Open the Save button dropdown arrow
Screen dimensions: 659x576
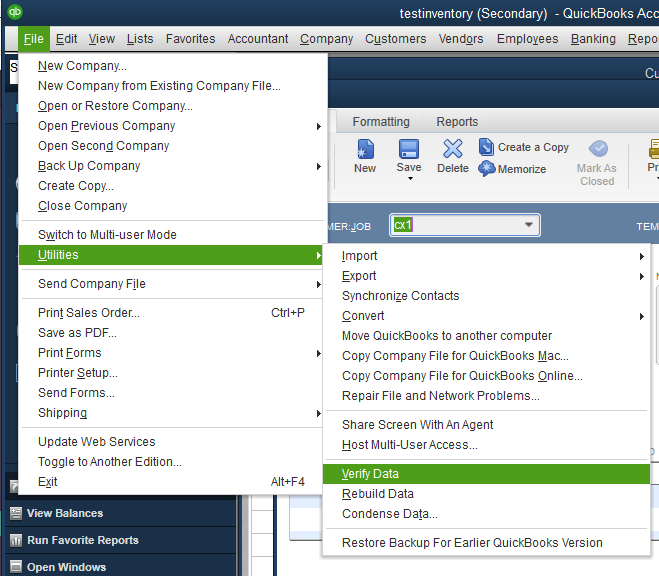tap(410, 179)
